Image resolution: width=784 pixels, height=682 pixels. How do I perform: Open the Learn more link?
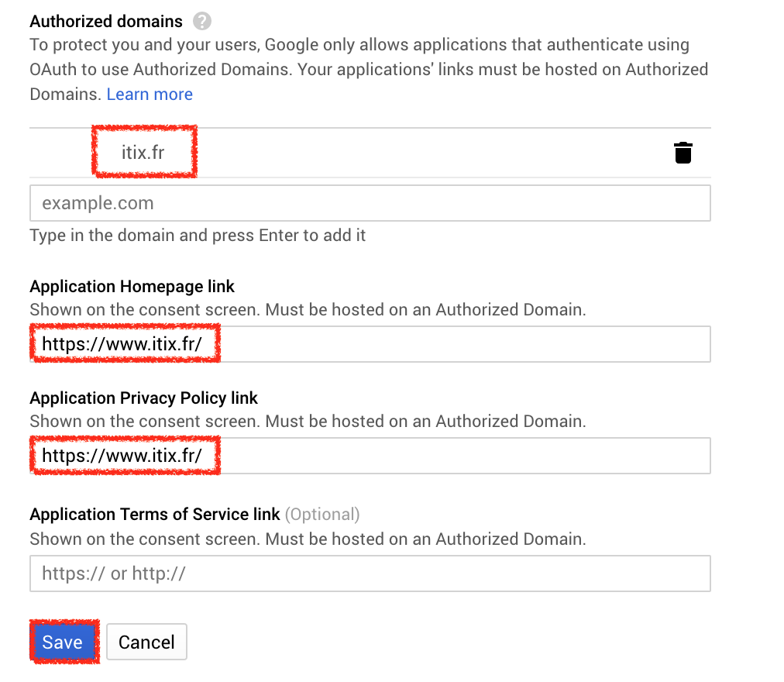click(150, 95)
